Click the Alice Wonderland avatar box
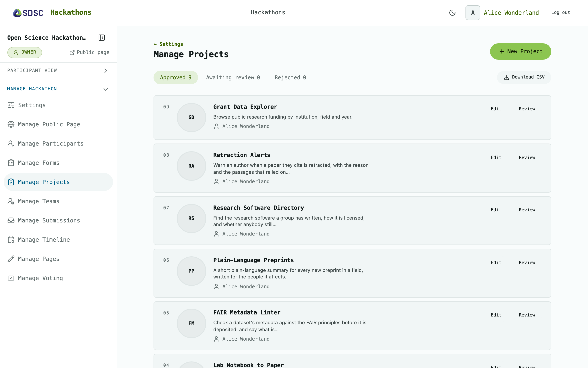The height and width of the screenshot is (368, 588). [x=473, y=13]
